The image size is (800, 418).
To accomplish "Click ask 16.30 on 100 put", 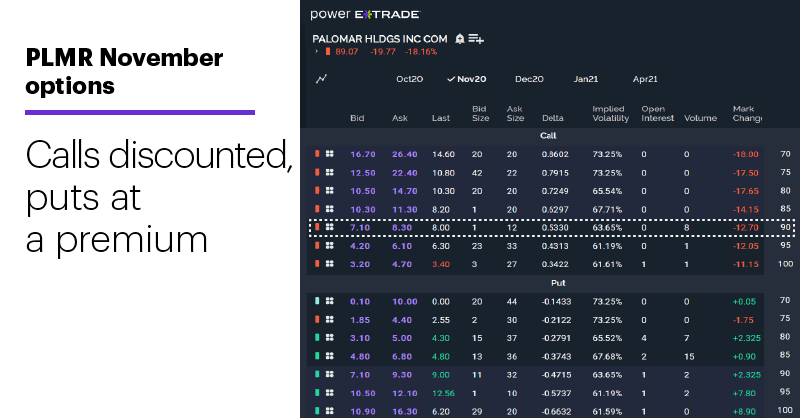I will pyautogui.click(x=405, y=411).
